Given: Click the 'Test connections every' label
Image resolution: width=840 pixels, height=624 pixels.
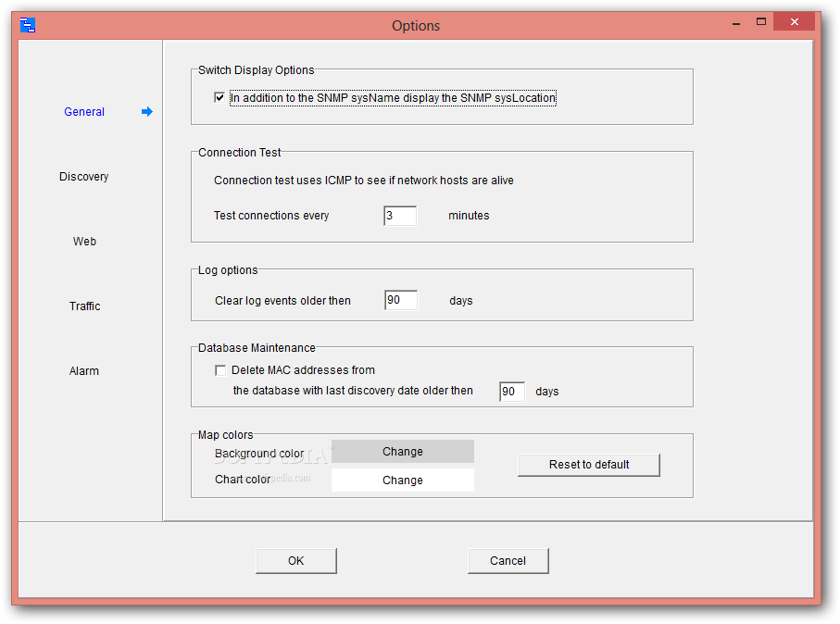Looking at the screenshot, I should (271, 216).
